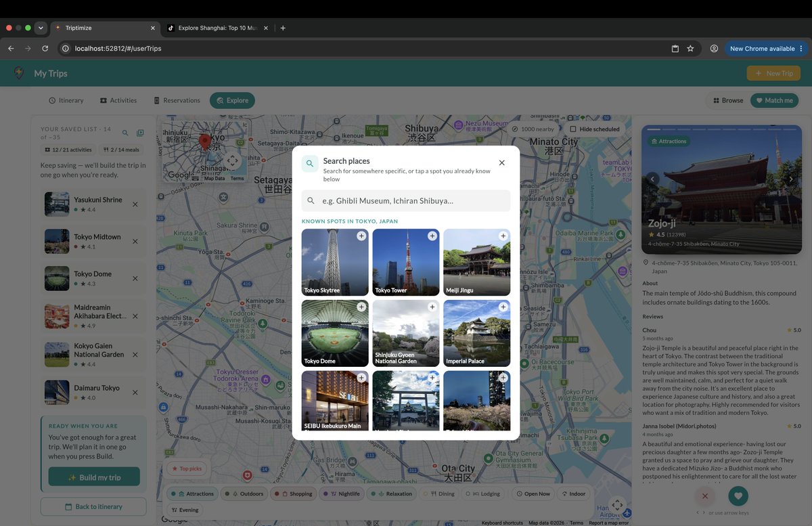The width and height of the screenshot is (812, 526).
Task: Remove Tokyo Midtown from saved list
Action: point(135,242)
